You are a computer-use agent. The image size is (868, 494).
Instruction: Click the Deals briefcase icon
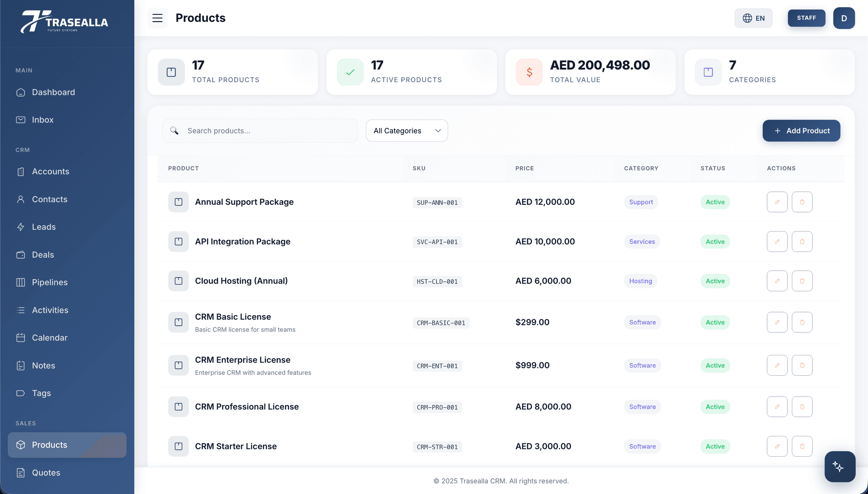(21, 254)
